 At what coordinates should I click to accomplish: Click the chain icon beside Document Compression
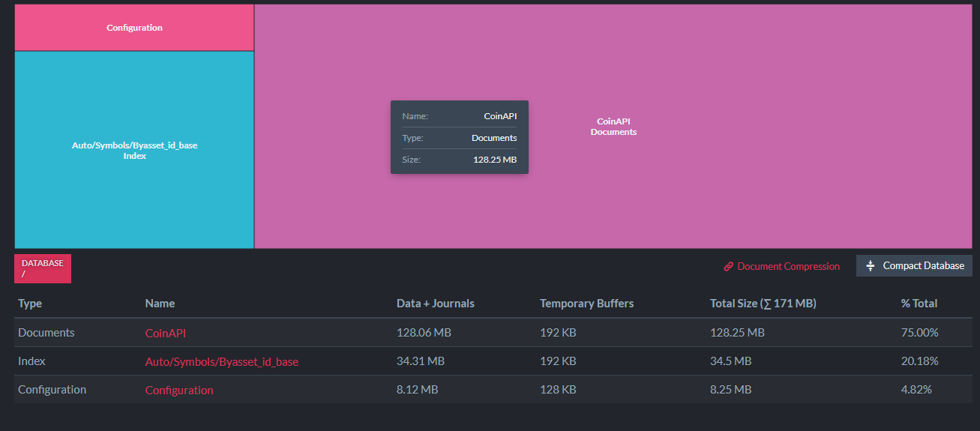(x=728, y=266)
